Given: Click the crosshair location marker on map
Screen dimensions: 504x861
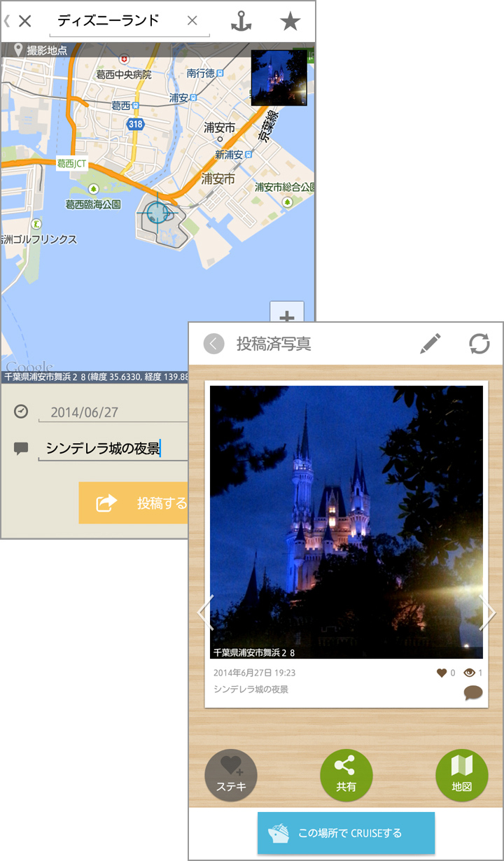Looking at the screenshot, I should (x=157, y=211).
